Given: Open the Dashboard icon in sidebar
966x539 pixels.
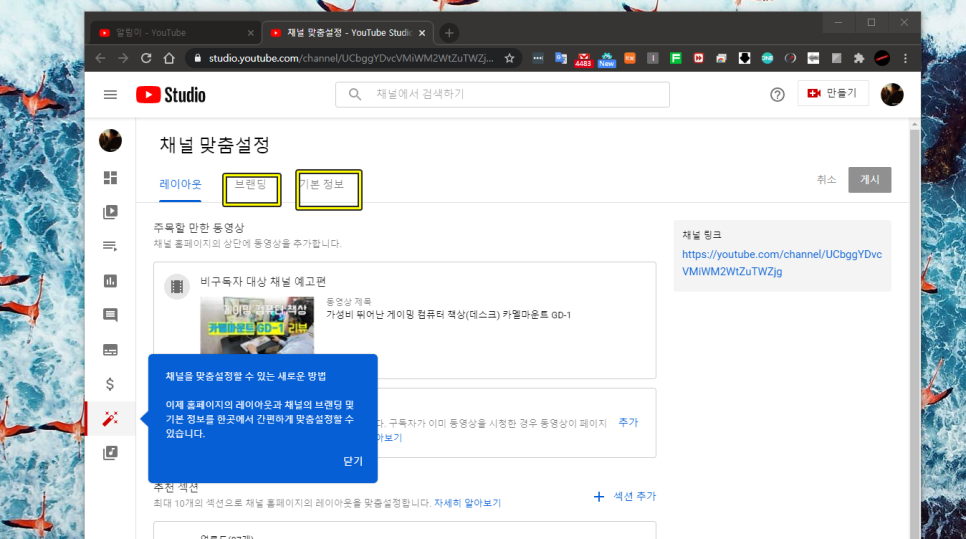Looking at the screenshot, I should (x=110, y=177).
